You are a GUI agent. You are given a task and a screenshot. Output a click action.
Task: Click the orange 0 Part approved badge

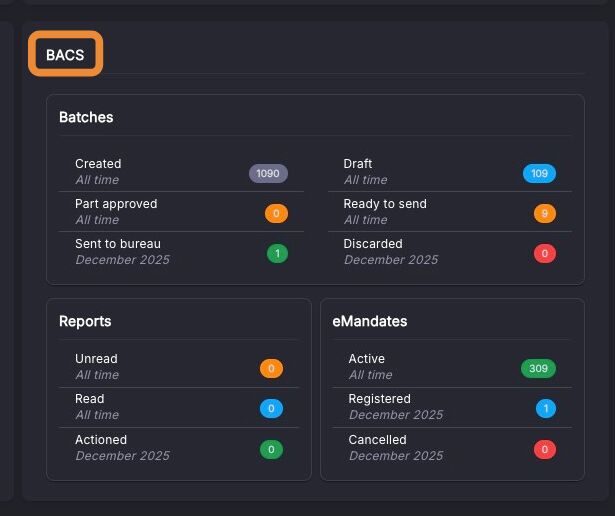[x=276, y=213]
